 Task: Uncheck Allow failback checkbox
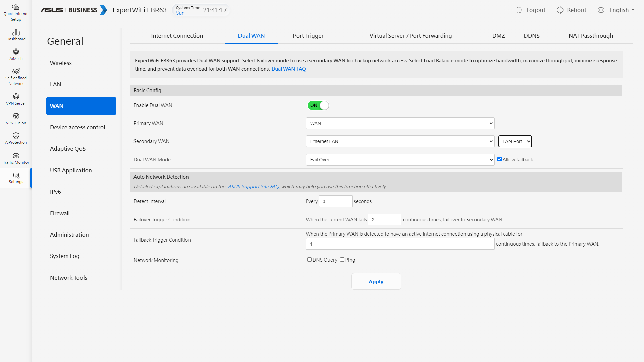tap(499, 159)
